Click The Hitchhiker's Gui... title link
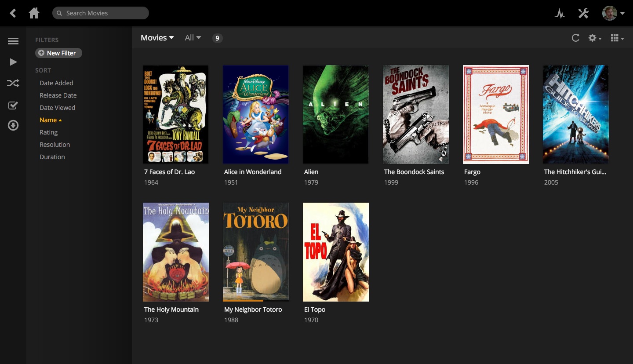This screenshot has width=633, height=364. pyautogui.click(x=575, y=172)
